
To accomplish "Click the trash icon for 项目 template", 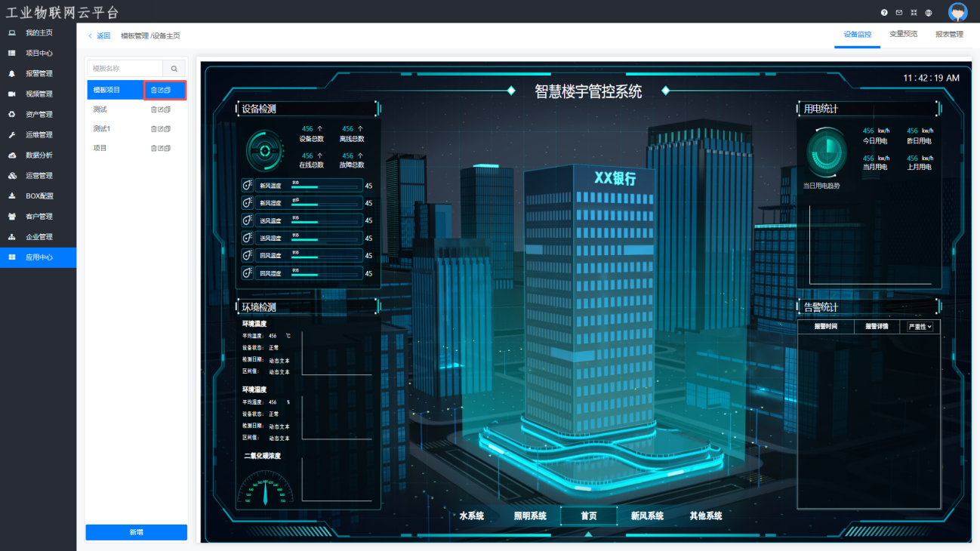I will [154, 149].
